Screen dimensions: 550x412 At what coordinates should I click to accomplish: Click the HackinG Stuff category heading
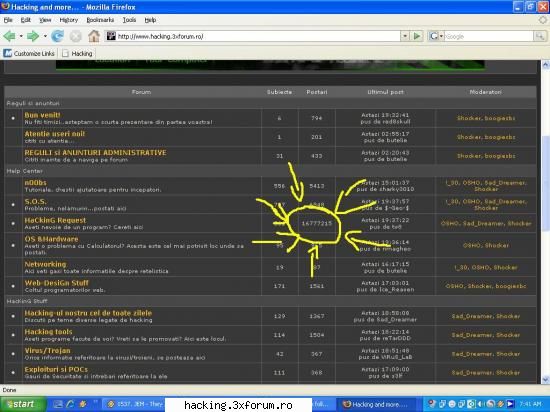pyautogui.click(x=27, y=301)
